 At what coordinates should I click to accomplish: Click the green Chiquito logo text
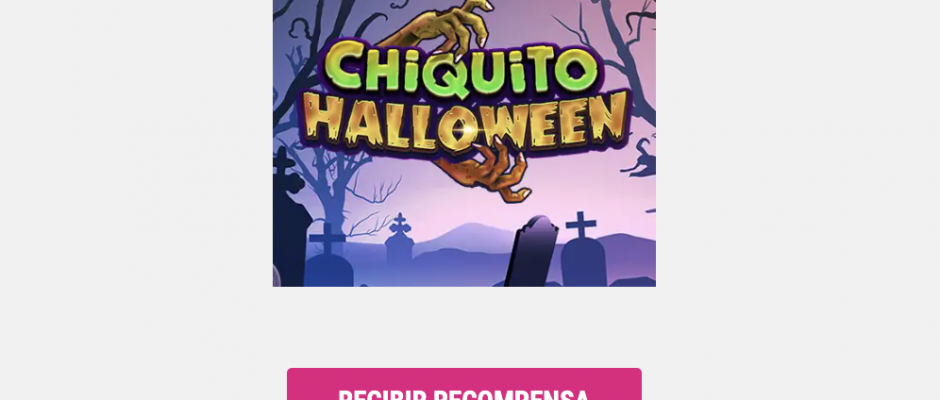(462, 69)
